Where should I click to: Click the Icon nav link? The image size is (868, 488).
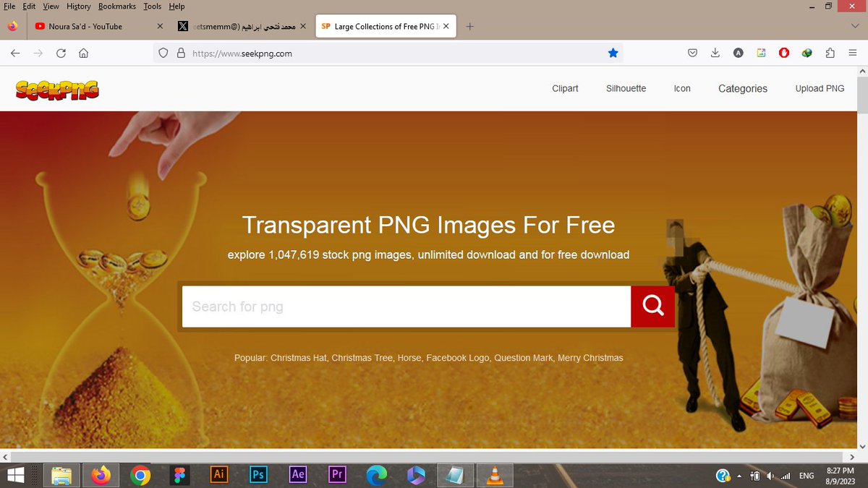click(682, 88)
